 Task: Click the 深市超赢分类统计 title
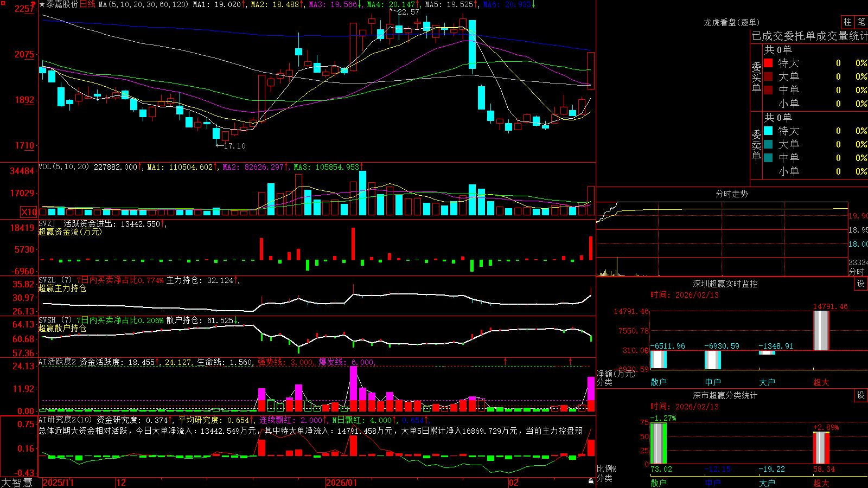725,395
